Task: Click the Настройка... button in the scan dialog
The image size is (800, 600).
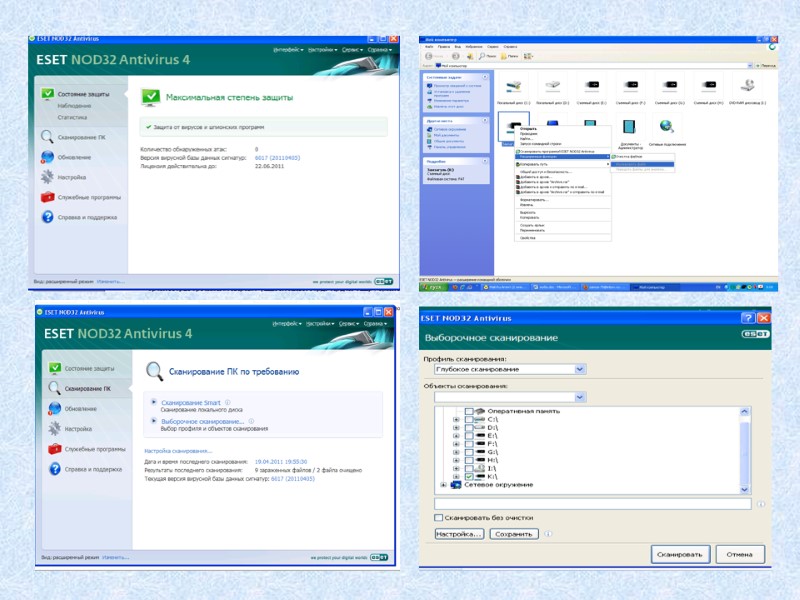Action: pyautogui.click(x=459, y=534)
